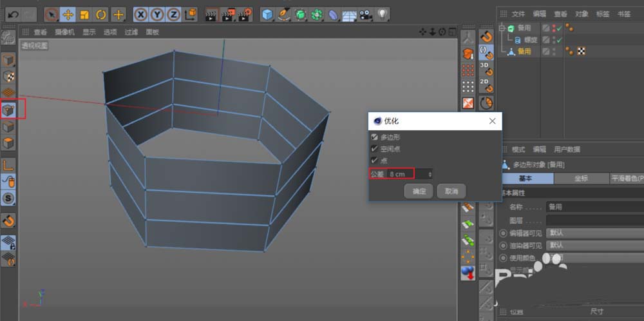
Task: Click the camera object icon
Action: coord(365,14)
